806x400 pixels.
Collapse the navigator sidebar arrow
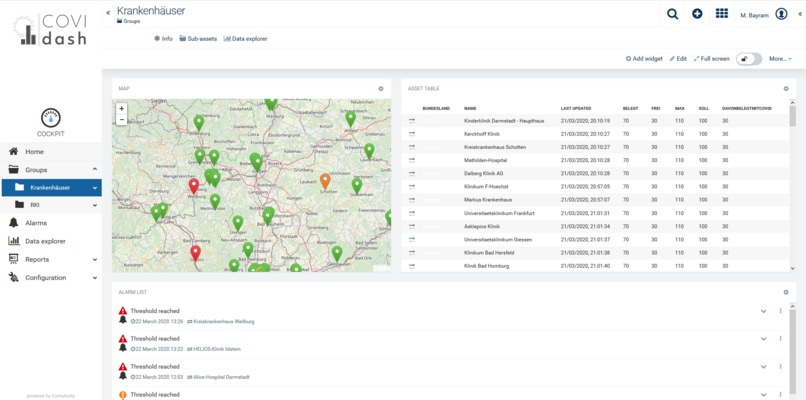(x=108, y=12)
